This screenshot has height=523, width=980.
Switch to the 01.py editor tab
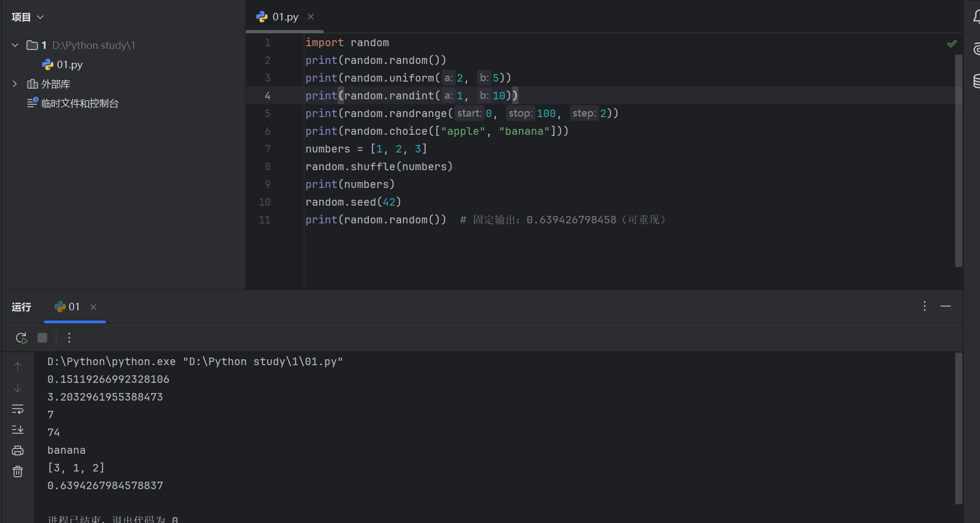pyautogui.click(x=284, y=17)
